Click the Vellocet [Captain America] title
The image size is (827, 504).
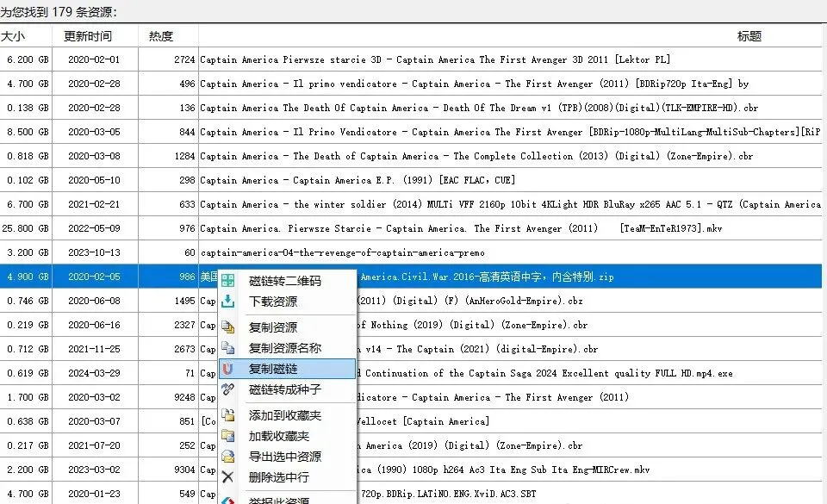pyautogui.click(x=423, y=421)
